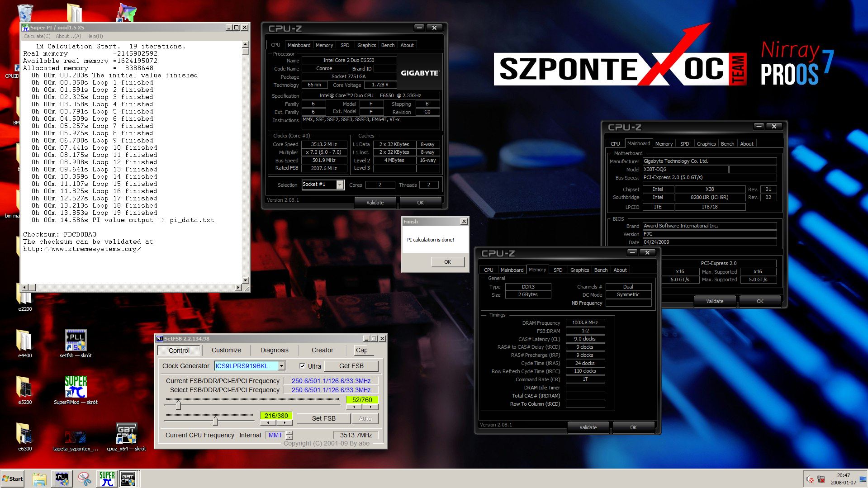Click the CPU-Z taskbar icon
868x488 pixels.
[x=128, y=479]
